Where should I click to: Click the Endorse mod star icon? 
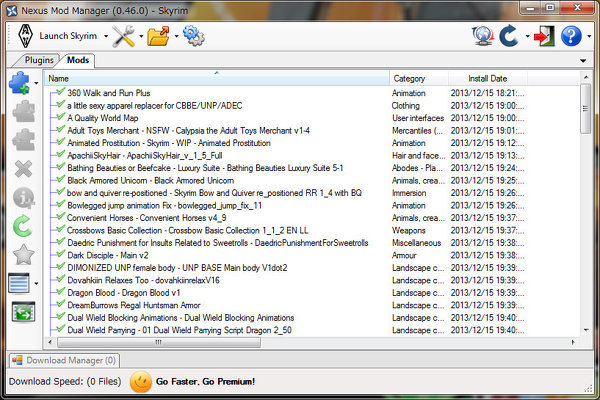22,255
